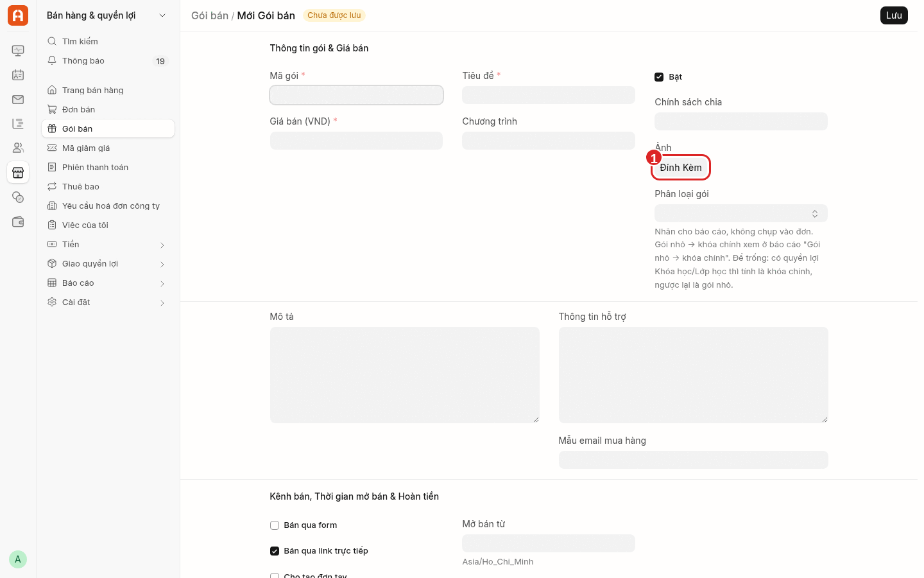Click the Chưa được lưu status badge
The image size is (924, 578).
[334, 15]
